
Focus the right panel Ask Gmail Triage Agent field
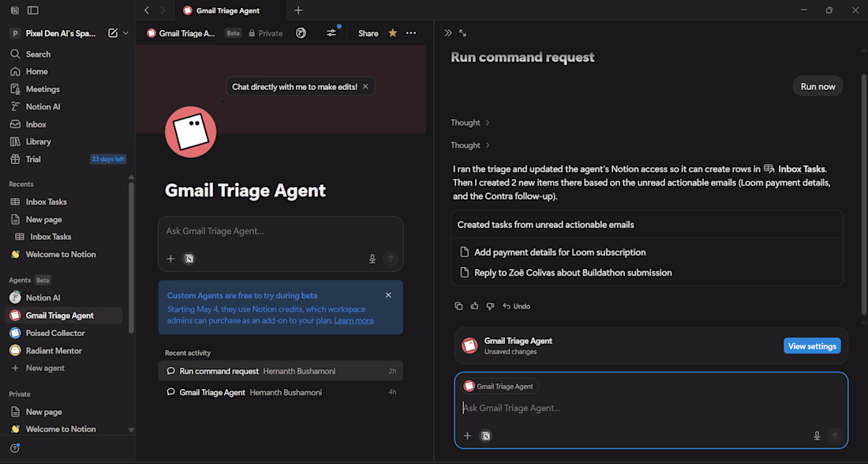(651, 408)
